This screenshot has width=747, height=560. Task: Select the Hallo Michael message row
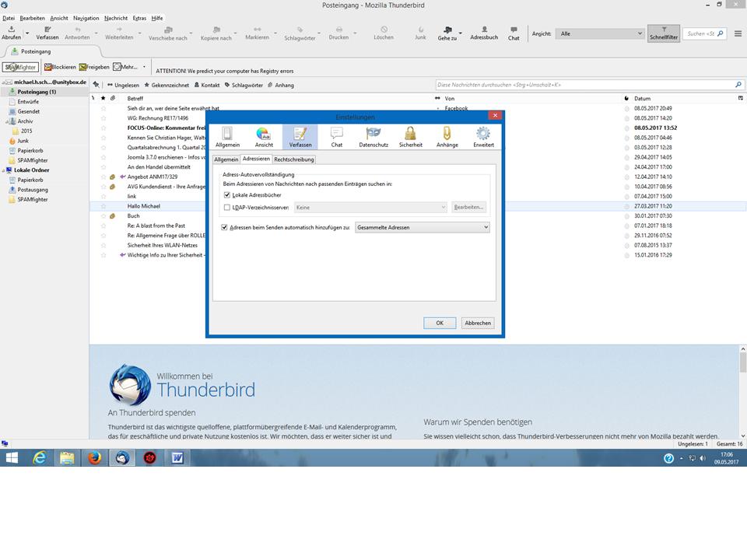point(418,206)
